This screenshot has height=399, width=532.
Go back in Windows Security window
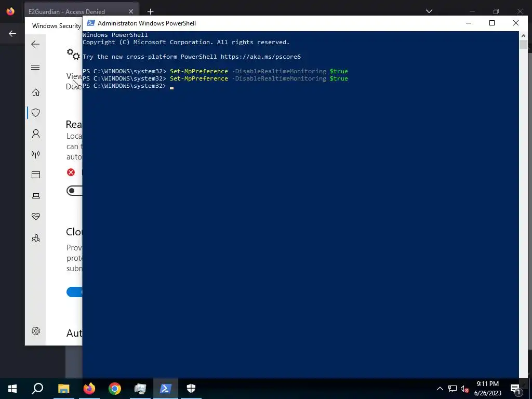tap(35, 44)
